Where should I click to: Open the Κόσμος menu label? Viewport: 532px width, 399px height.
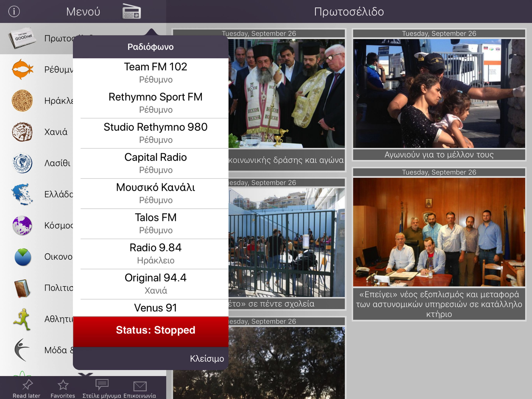tap(59, 225)
